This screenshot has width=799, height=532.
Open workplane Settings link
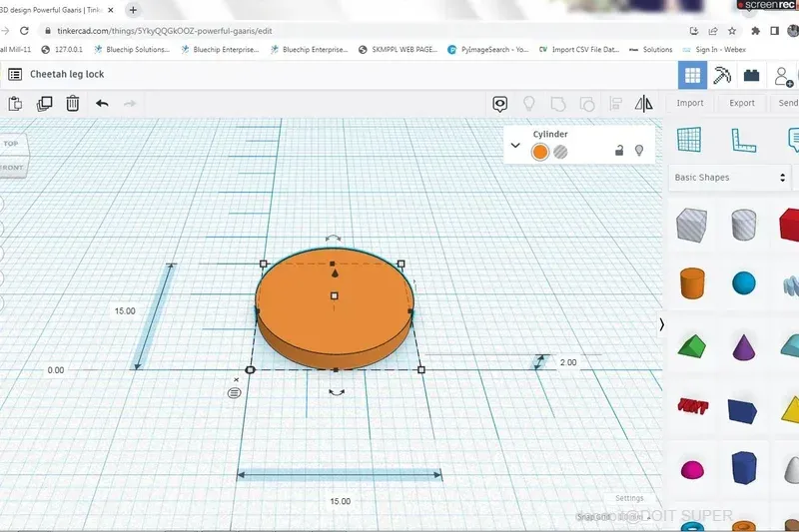[x=629, y=498]
